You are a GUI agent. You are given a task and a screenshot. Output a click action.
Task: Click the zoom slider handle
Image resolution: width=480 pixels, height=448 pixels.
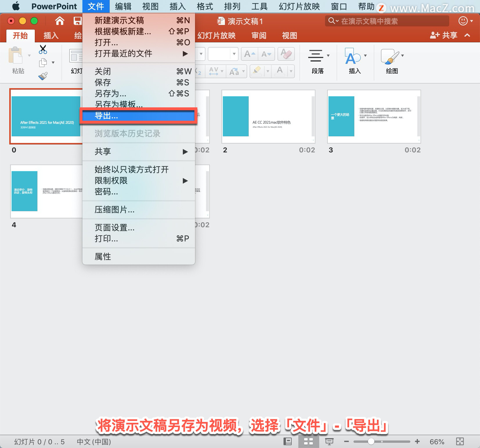tap(371, 442)
